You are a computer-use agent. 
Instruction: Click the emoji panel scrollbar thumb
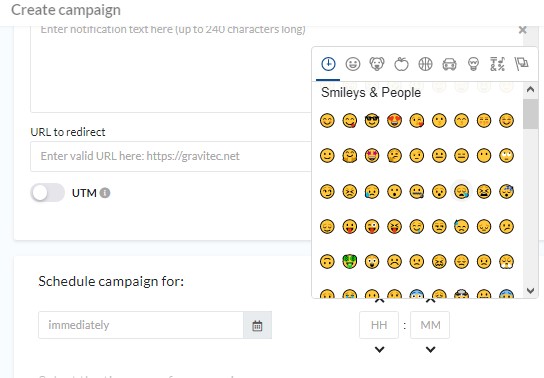pyautogui.click(x=530, y=114)
